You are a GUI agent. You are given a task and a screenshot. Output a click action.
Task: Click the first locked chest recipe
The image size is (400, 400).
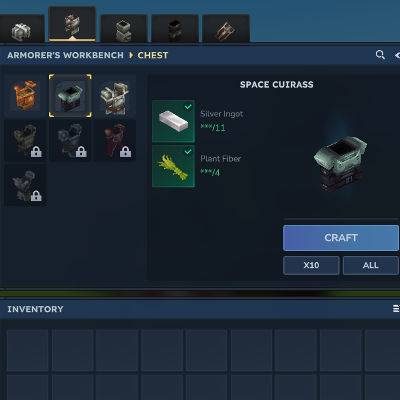pos(25,141)
